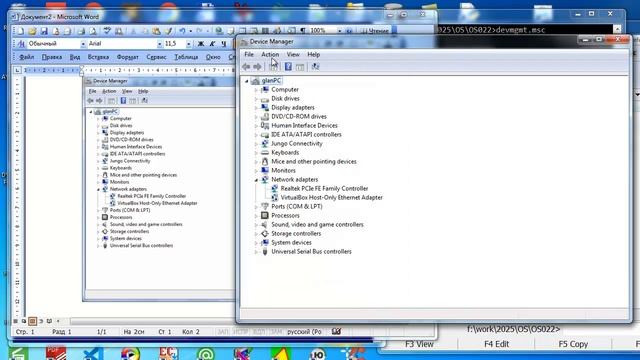Expand Ports (COM & LPT) node

(256, 207)
